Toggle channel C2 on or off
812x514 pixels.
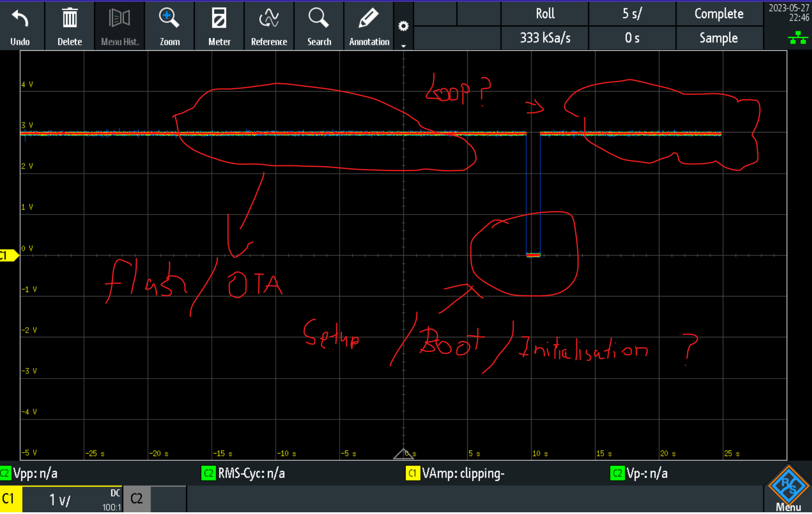(x=136, y=498)
